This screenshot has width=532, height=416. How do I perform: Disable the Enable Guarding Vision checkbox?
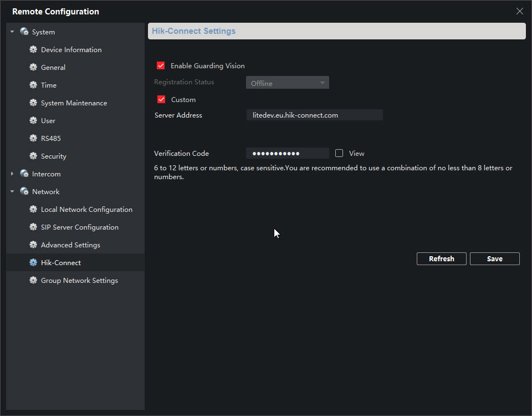click(x=161, y=65)
